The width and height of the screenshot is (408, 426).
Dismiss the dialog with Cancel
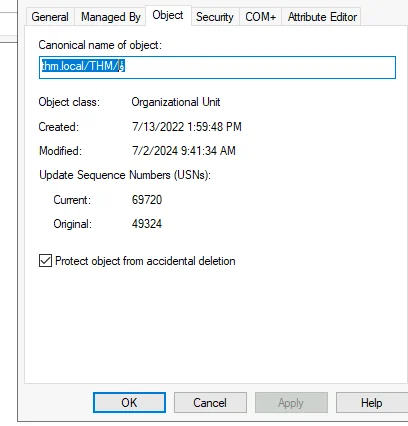(x=210, y=403)
